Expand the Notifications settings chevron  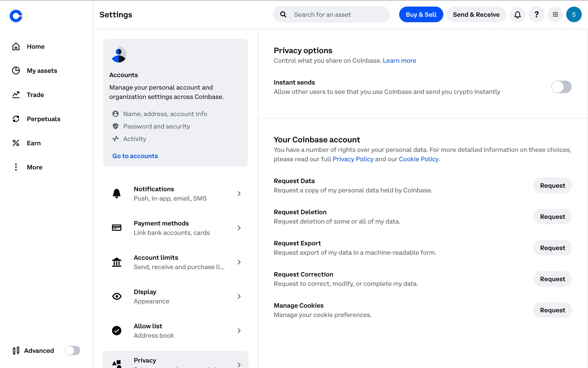tap(239, 194)
